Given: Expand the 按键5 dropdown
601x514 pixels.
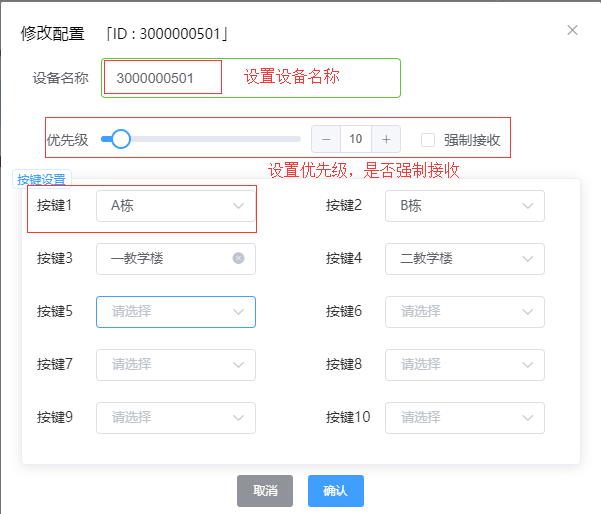Looking at the screenshot, I should (x=175, y=311).
